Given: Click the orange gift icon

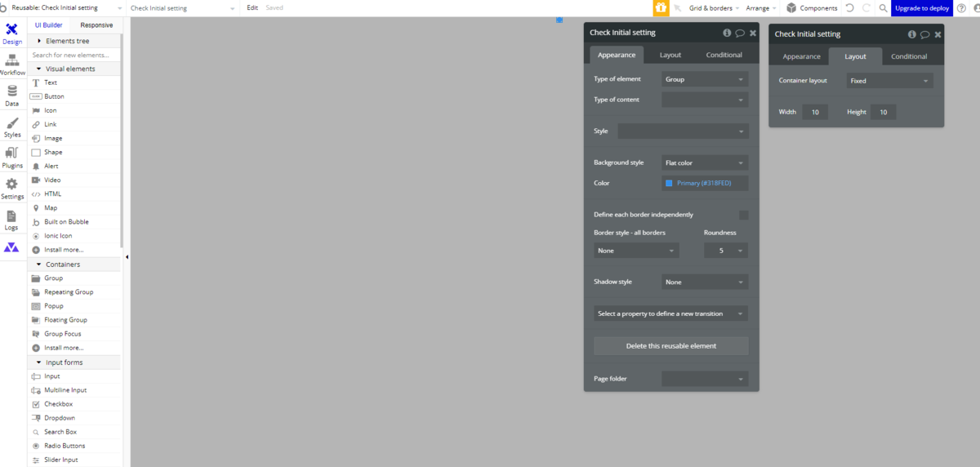Looking at the screenshot, I should (661, 8).
